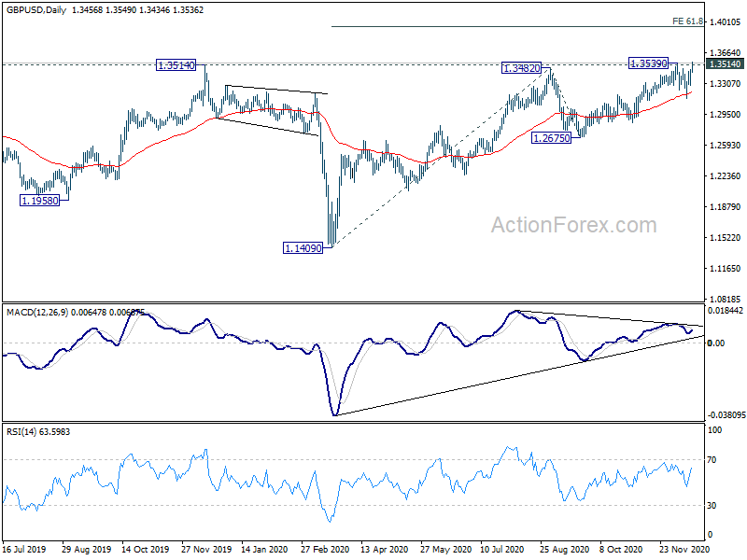Screen dimensions: 747x560
Task: Click the -0.038095 MACD axis value
Action: tap(726, 414)
